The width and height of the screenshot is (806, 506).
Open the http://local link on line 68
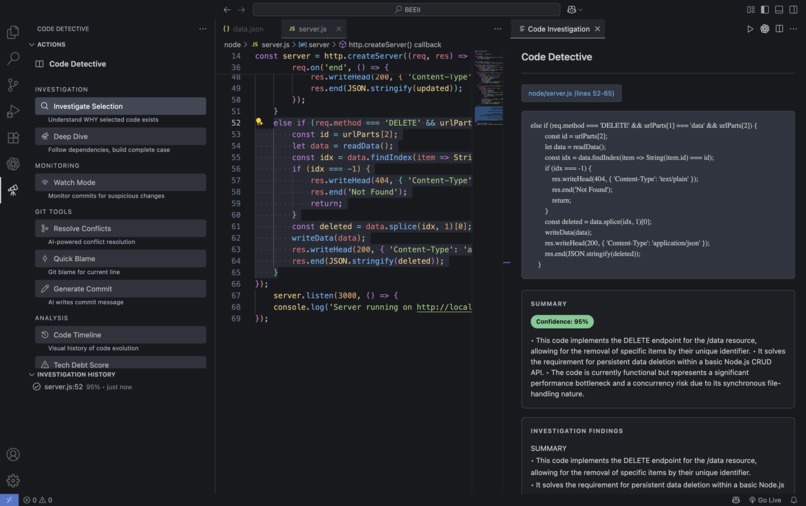444,307
